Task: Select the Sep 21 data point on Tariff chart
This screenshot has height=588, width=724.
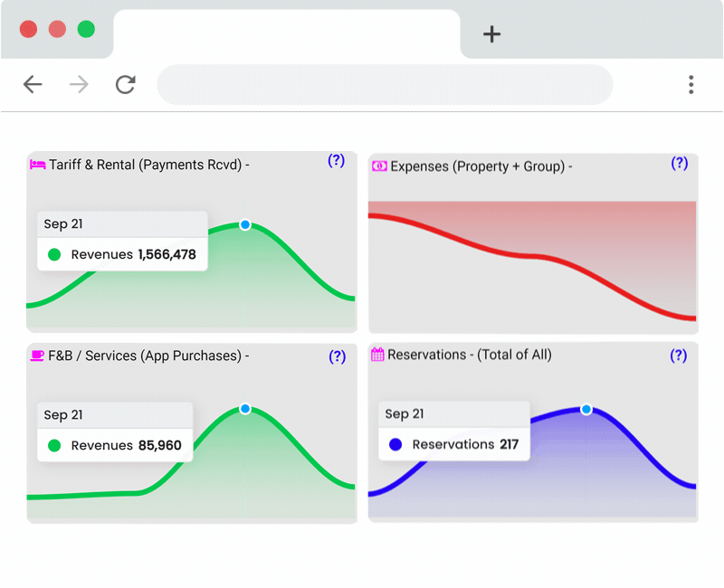Action: 244,224
